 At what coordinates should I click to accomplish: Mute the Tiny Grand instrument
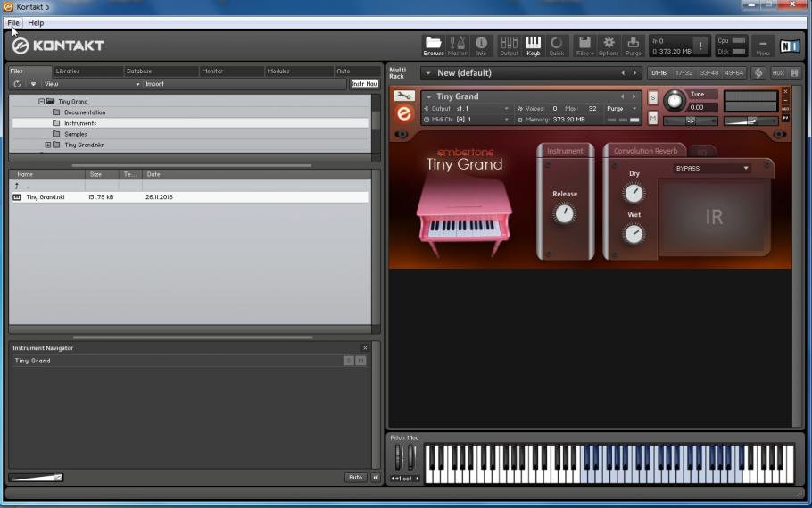pos(652,118)
